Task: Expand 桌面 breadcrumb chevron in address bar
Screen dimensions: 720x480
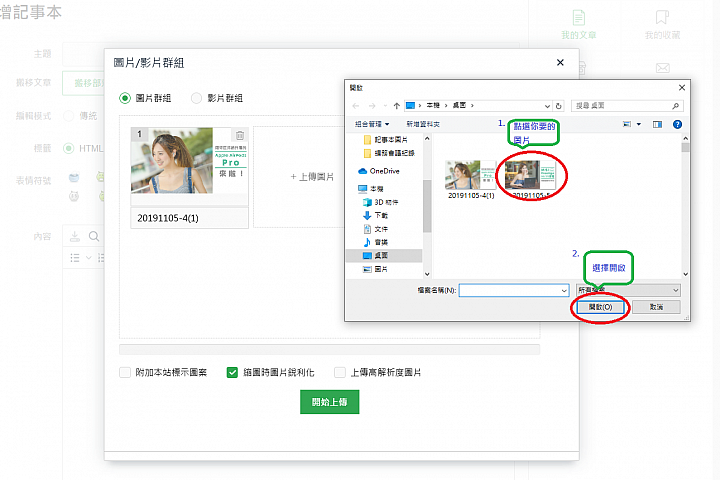Action: (472, 106)
